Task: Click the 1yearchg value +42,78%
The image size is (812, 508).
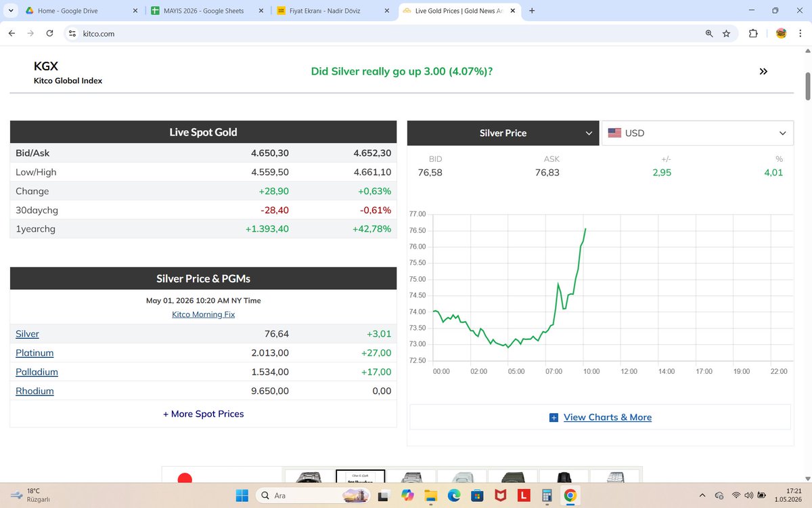Action: (x=371, y=229)
